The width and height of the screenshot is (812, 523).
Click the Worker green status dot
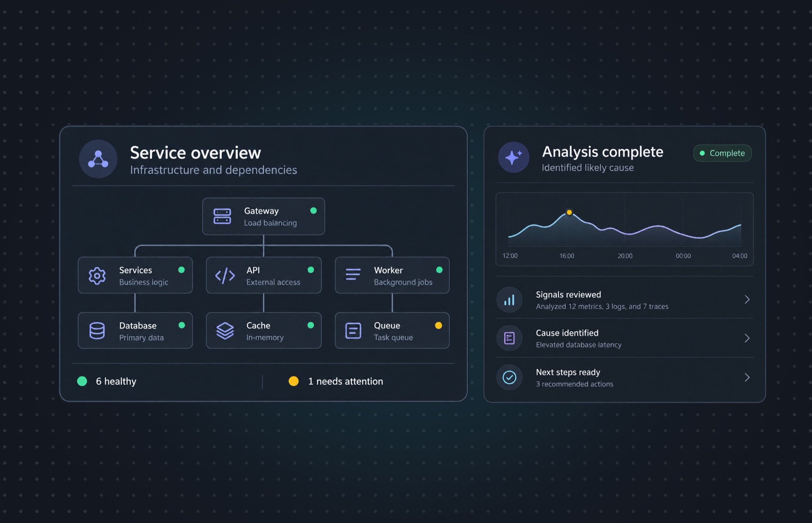click(x=439, y=270)
